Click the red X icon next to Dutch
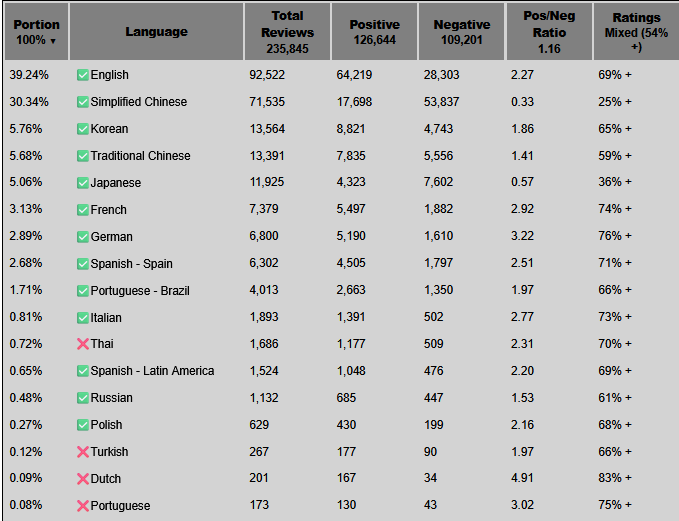The height and width of the screenshot is (521, 679). point(83,479)
